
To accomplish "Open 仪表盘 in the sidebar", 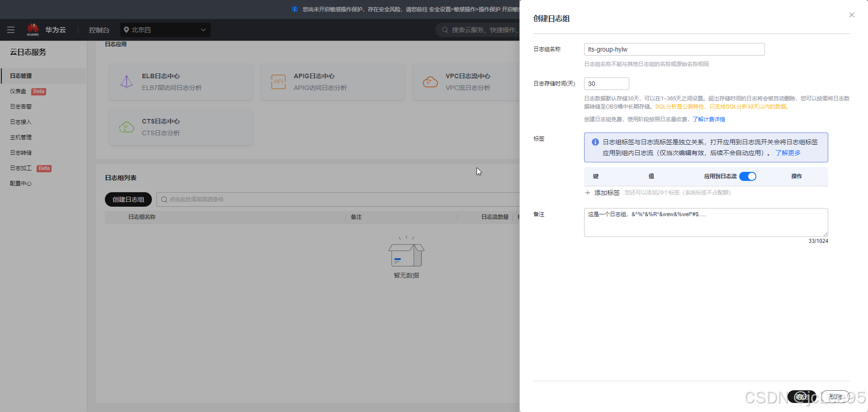I will 18,91.
